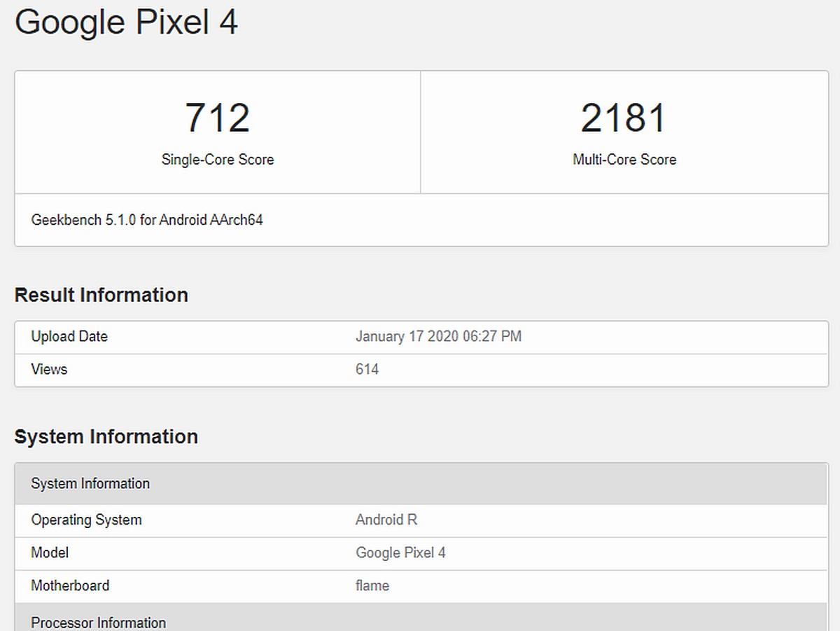Click the Views row label

49,369
